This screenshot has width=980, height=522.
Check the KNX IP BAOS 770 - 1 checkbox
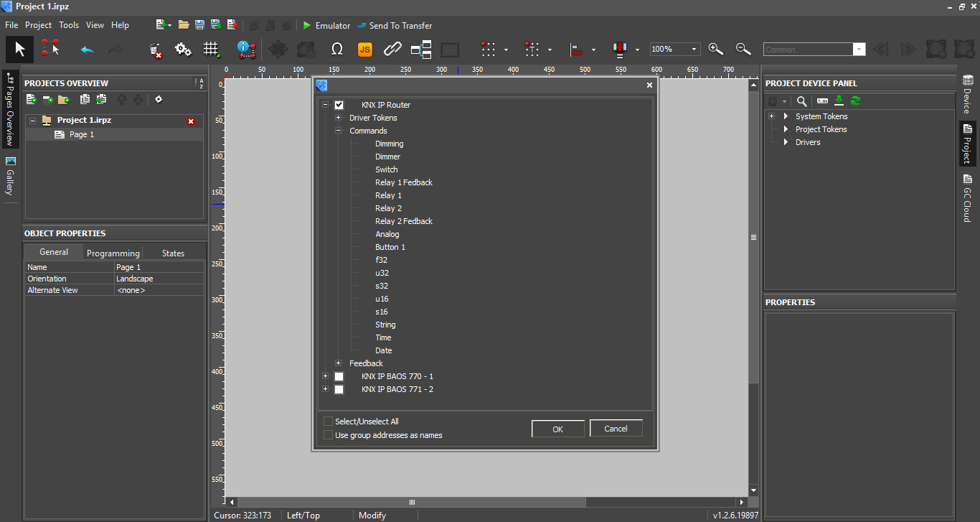click(x=339, y=376)
